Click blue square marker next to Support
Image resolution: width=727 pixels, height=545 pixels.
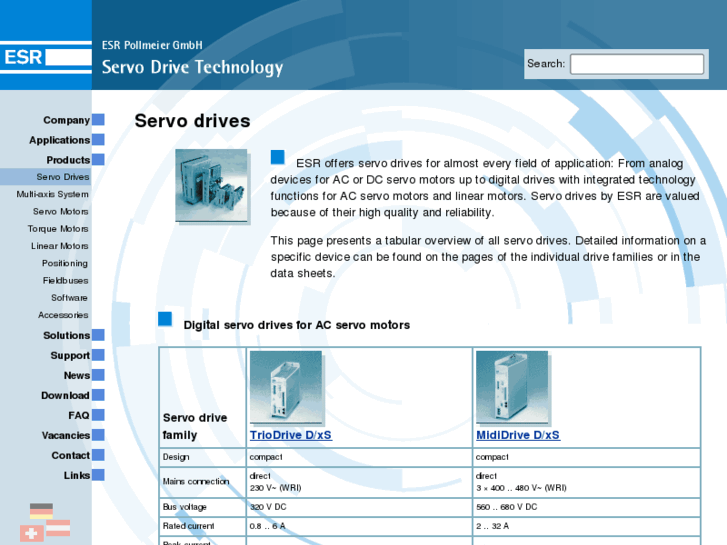98,355
